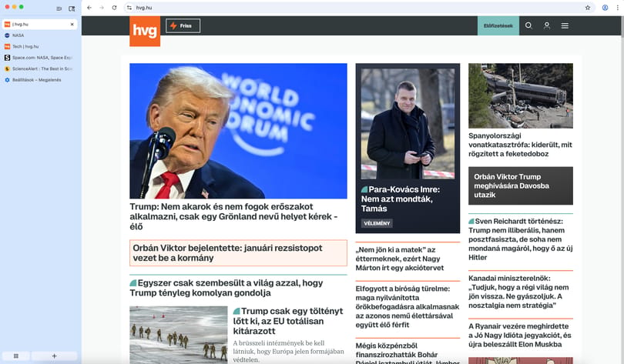Switch to the ScienceAlert tab

click(x=40, y=68)
